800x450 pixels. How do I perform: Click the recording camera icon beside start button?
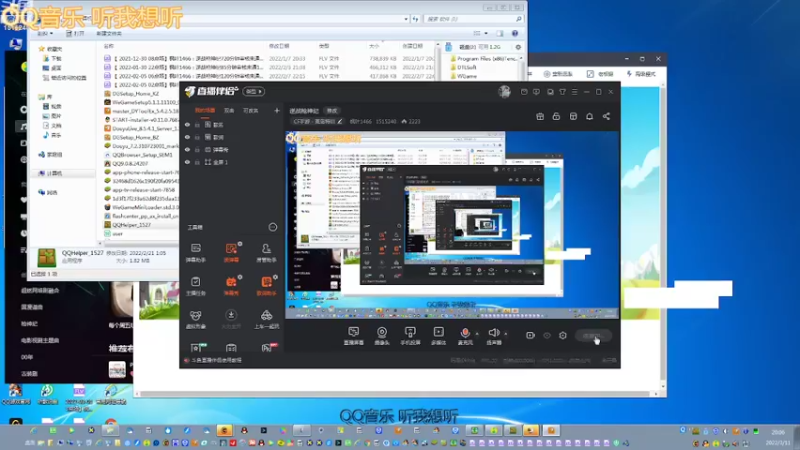click(530, 336)
